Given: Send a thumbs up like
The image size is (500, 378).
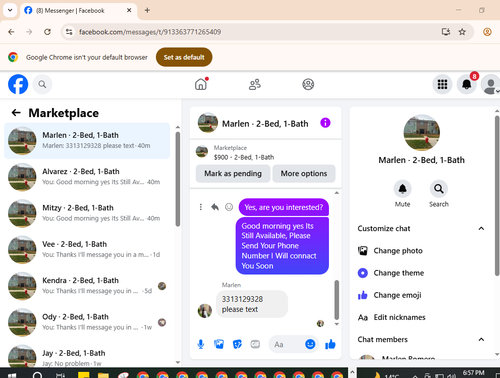Looking at the screenshot, I should click(330, 344).
